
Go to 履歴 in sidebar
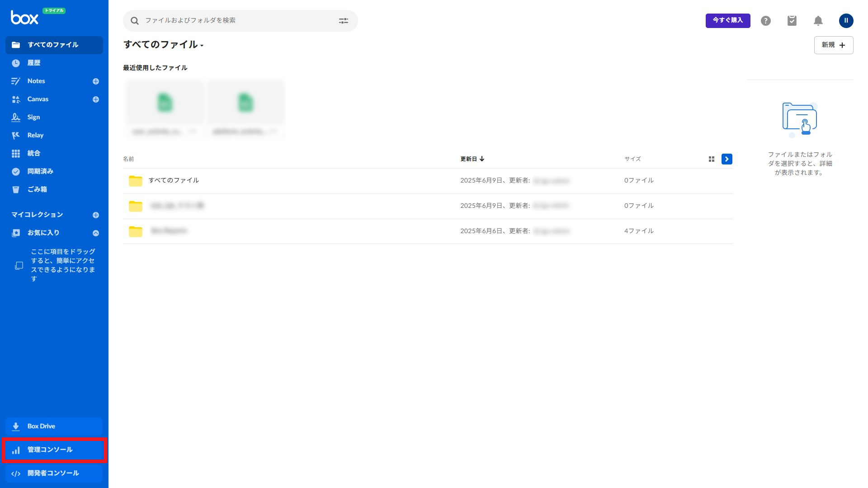point(34,63)
